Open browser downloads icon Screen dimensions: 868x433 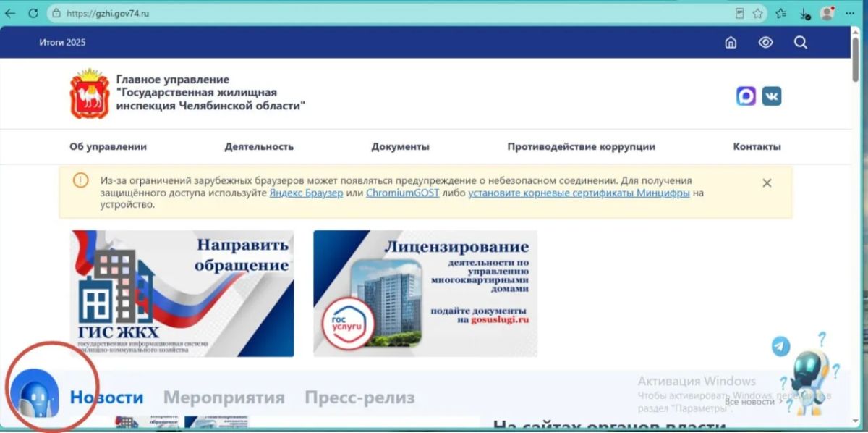pyautogui.click(x=804, y=13)
